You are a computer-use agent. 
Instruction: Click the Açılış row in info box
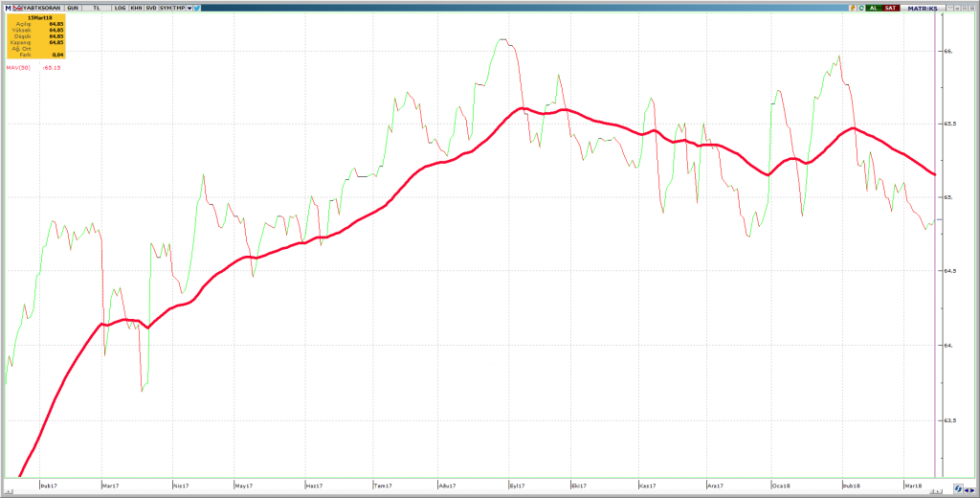click(x=36, y=24)
